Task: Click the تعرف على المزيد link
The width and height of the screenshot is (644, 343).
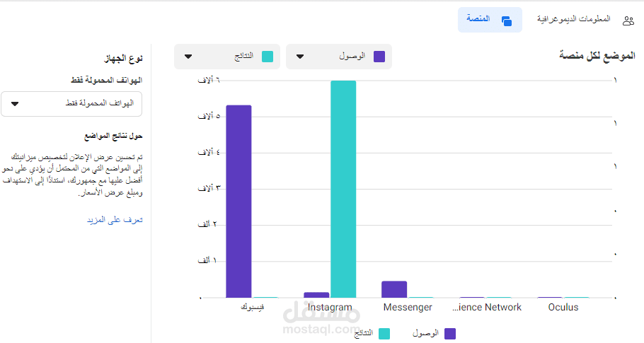Action: [114, 220]
